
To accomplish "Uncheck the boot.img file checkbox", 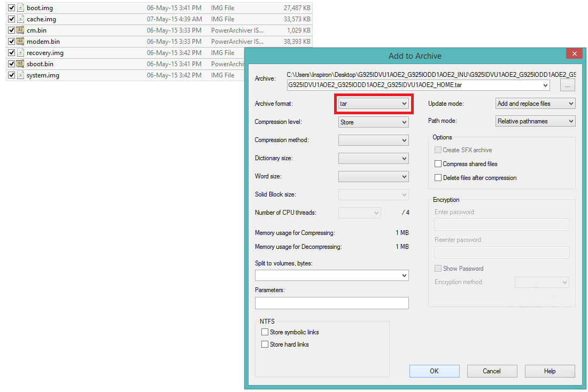I will (x=11, y=8).
